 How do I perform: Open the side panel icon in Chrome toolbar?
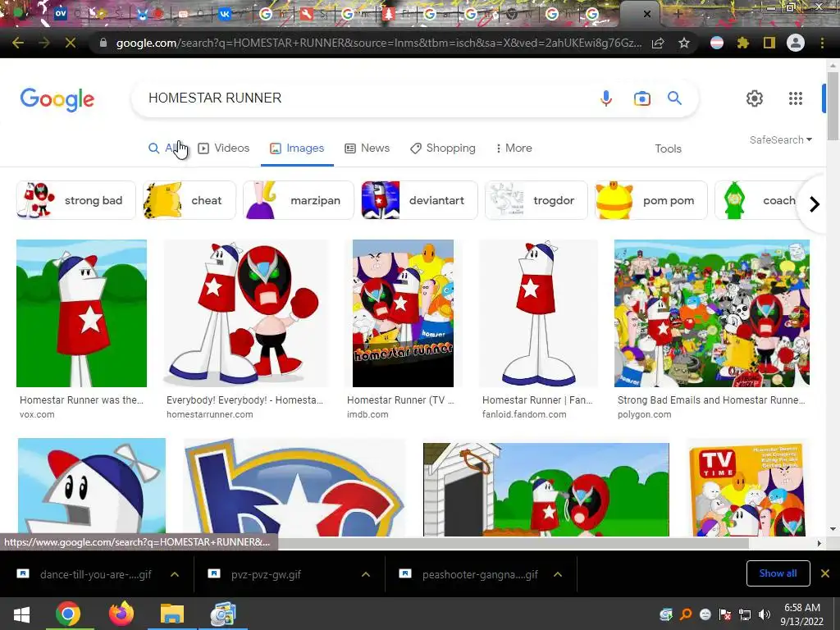(x=769, y=43)
